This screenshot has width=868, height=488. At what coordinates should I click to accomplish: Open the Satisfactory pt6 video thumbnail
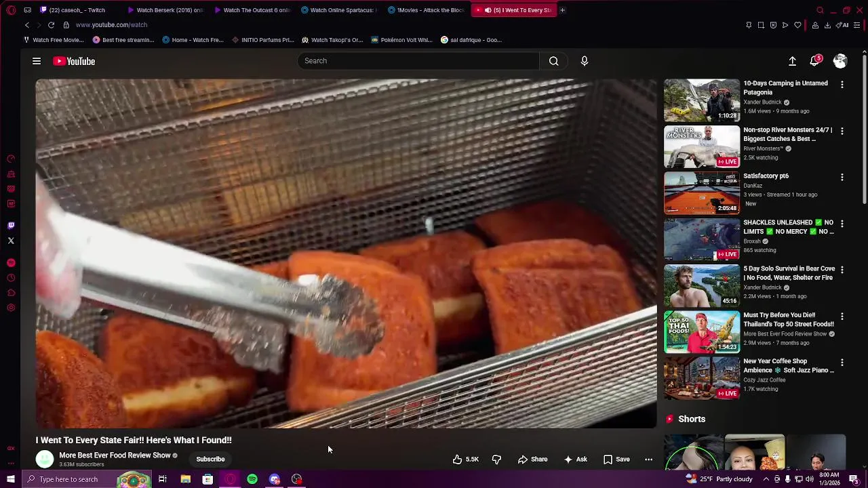(702, 193)
